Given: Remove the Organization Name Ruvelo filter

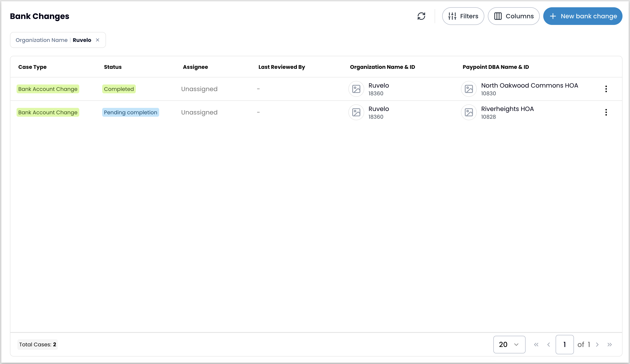Looking at the screenshot, I should tap(98, 40).
